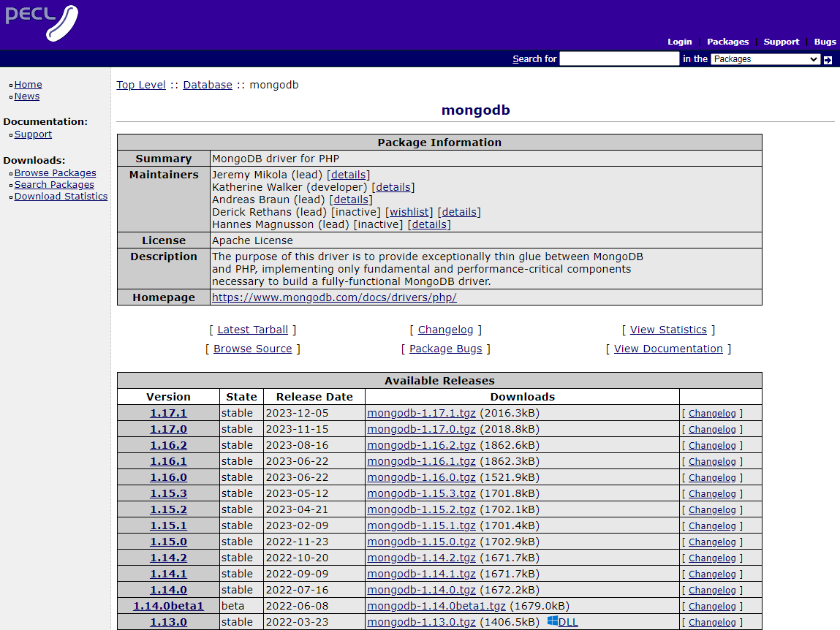Focus the Search for input field
The image size is (840, 630).
[619, 59]
